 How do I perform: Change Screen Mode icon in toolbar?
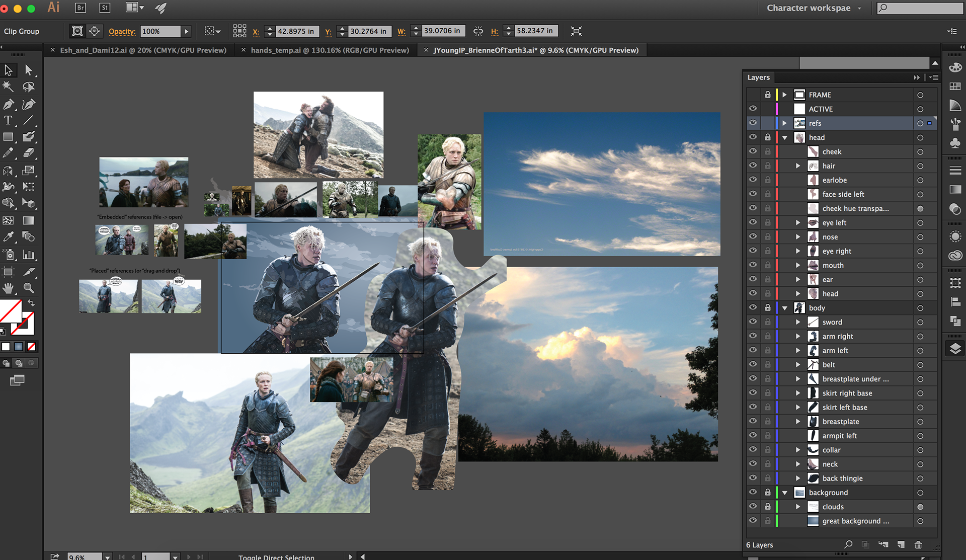(17, 380)
